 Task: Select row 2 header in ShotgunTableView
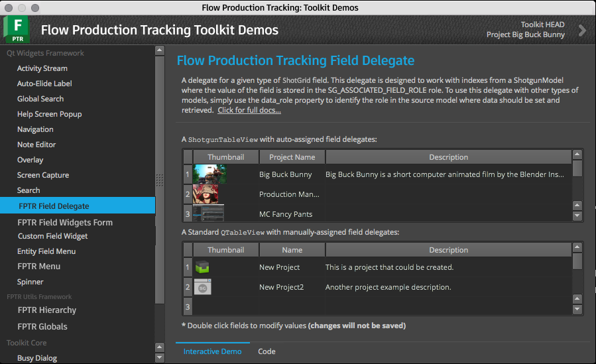(188, 194)
